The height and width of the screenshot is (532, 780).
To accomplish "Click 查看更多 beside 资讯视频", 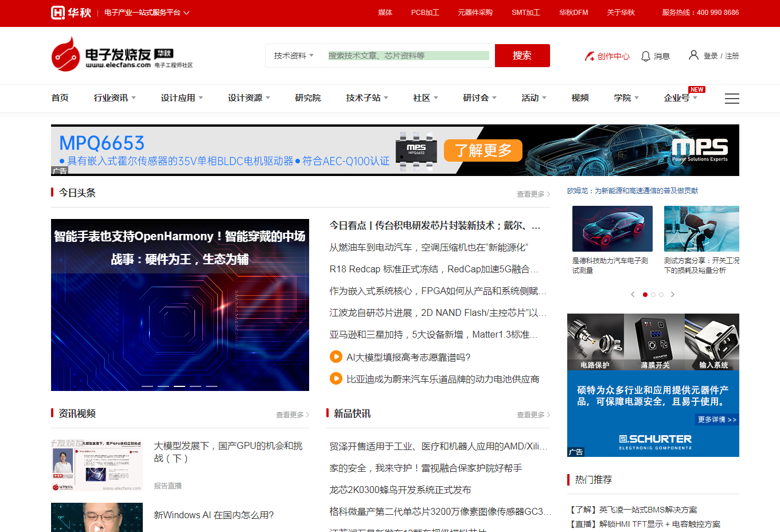I will point(292,415).
